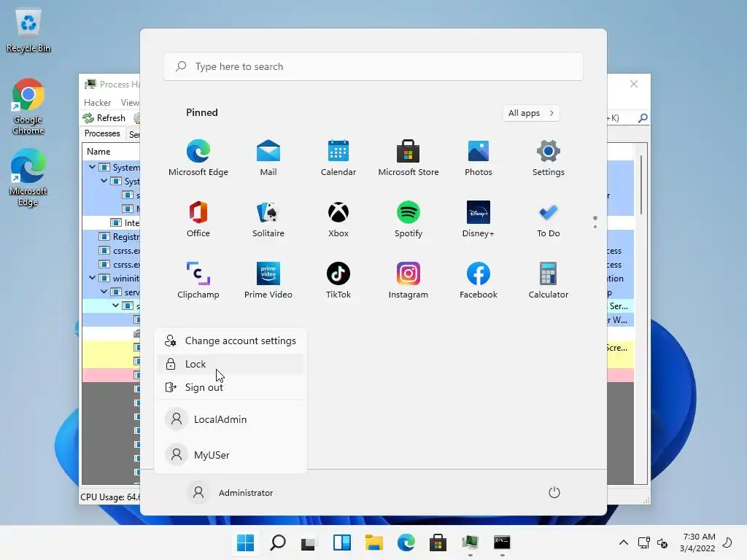
Task: Launch Clipchamp video editor
Action: (198, 280)
